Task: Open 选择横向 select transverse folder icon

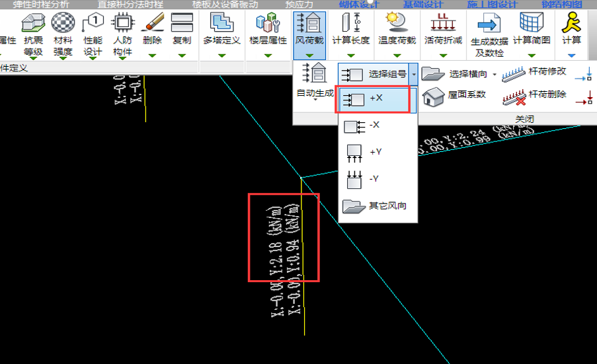Action: pos(433,74)
